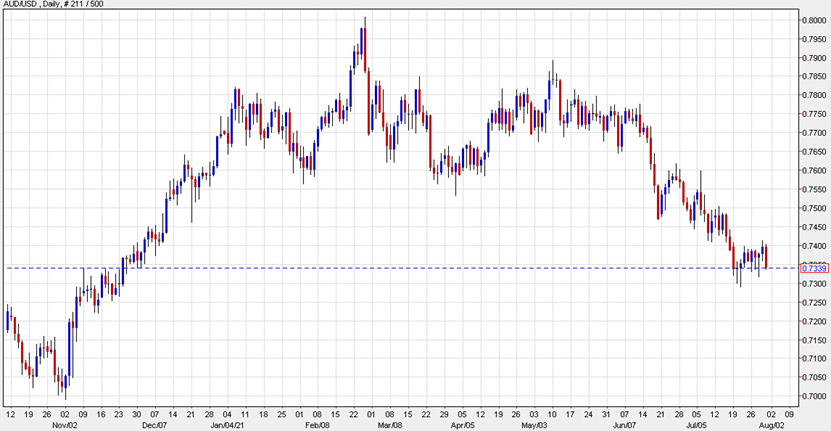Image resolution: width=831 pixels, height=431 pixels.
Task: Click the 0.7400 price axis label
Action: [815, 247]
